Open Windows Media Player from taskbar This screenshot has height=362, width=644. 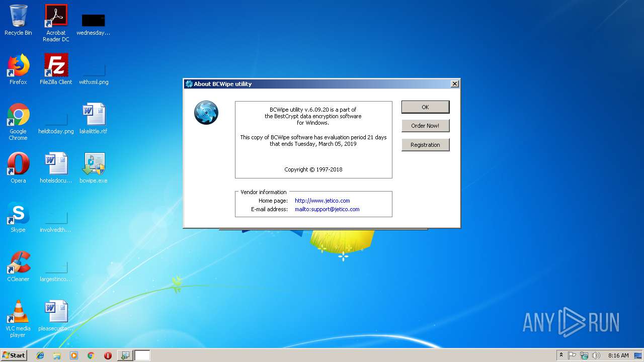click(74, 355)
